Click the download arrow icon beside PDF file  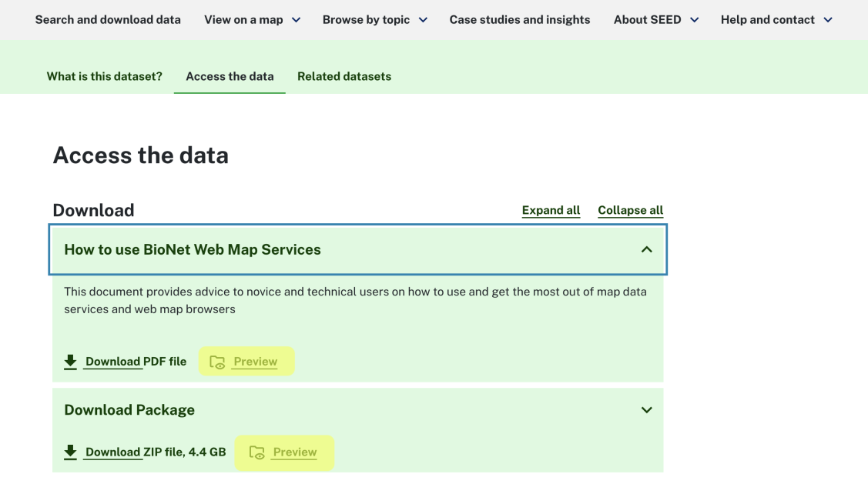coord(70,362)
